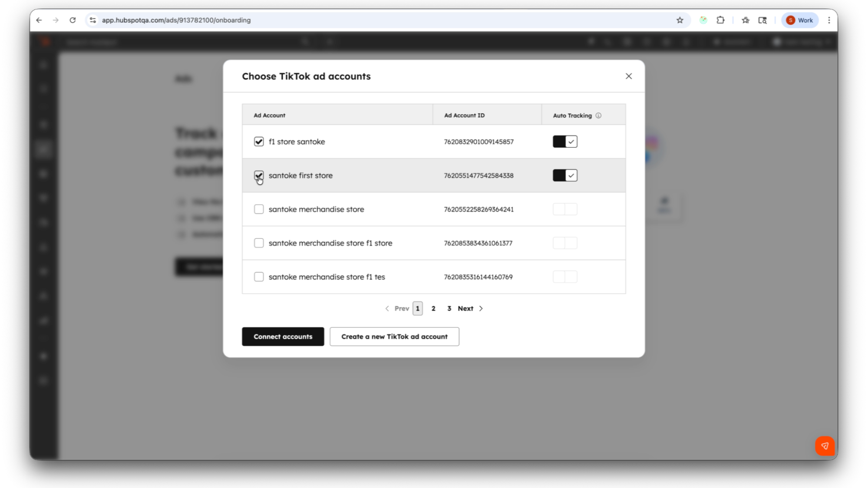Open the Work profile menu

tap(800, 20)
